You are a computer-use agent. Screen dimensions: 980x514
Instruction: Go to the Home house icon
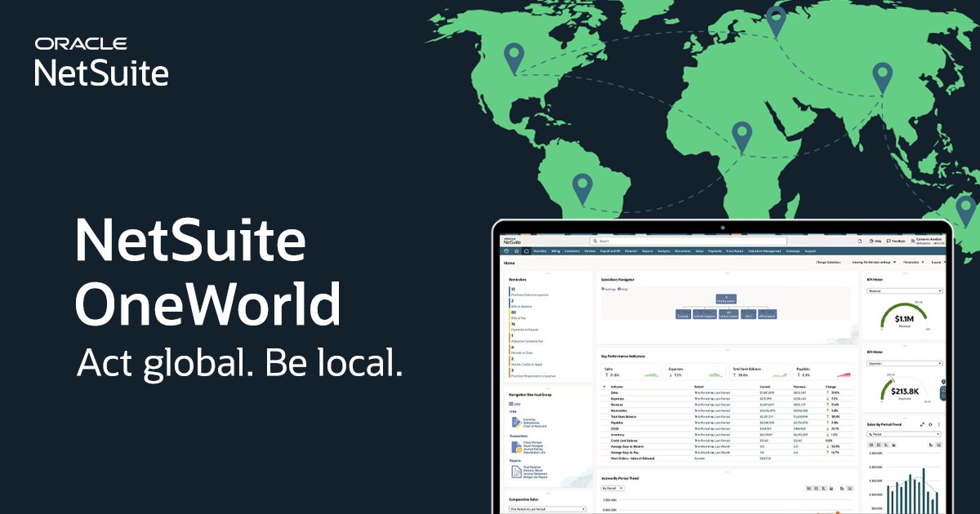pyautogui.click(x=526, y=251)
